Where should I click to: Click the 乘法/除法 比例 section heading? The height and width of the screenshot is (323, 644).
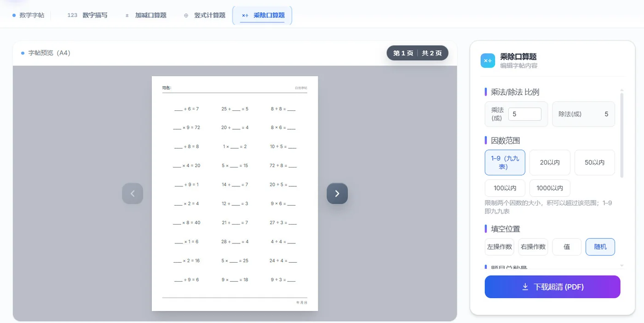point(515,92)
